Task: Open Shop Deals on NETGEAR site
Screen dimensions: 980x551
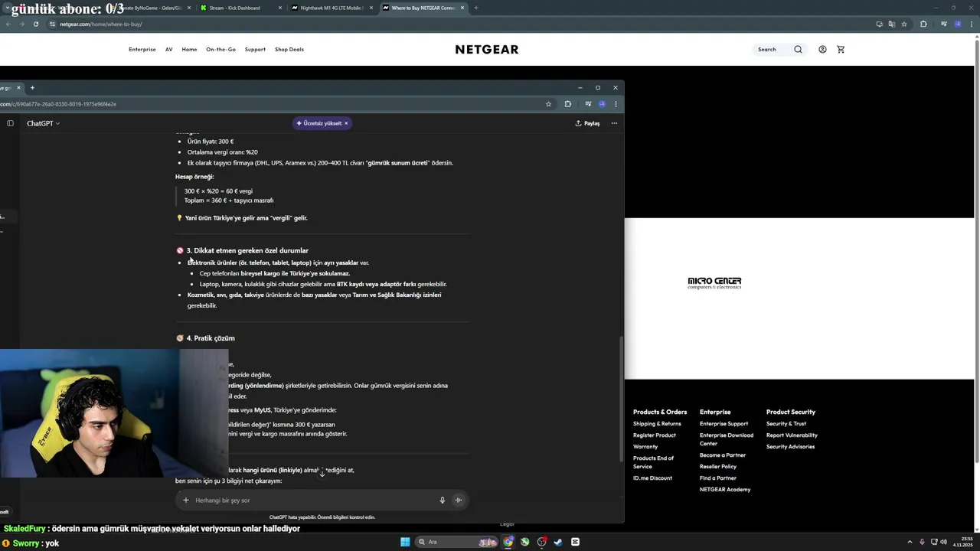Action: 289,50
